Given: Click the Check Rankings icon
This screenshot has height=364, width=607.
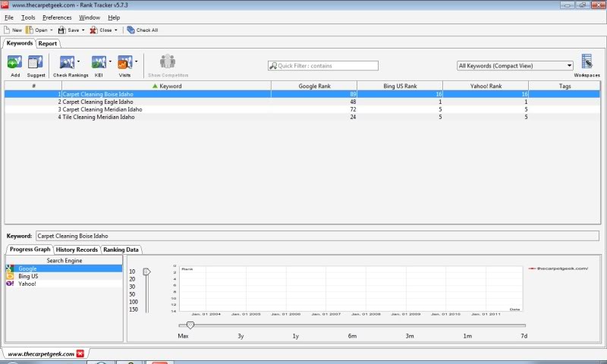Looking at the screenshot, I should 68,63.
